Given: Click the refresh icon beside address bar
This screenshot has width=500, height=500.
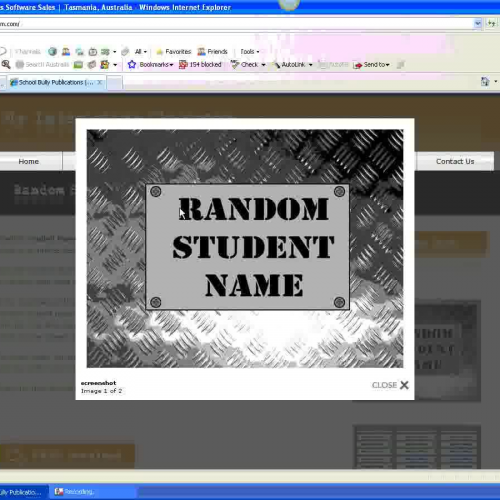Looking at the screenshot, I should (x=492, y=23).
